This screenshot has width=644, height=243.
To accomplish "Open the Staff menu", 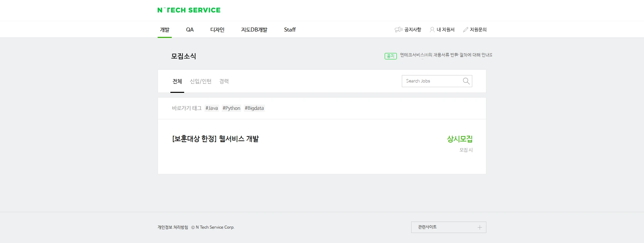I will pyautogui.click(x=290, y=29).
